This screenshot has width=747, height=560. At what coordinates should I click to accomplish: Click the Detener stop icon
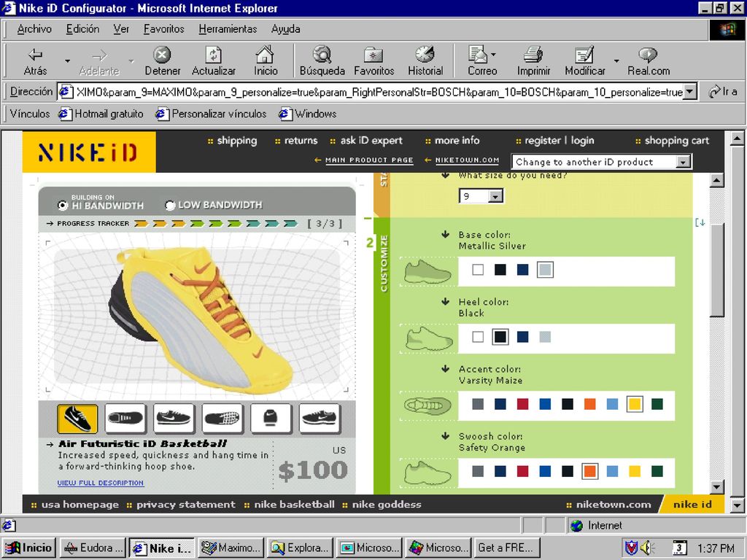(x=162, y=54)
